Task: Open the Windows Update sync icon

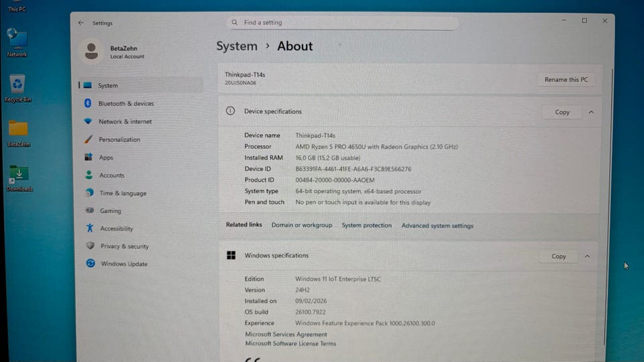Action: [x=91, y=263]
